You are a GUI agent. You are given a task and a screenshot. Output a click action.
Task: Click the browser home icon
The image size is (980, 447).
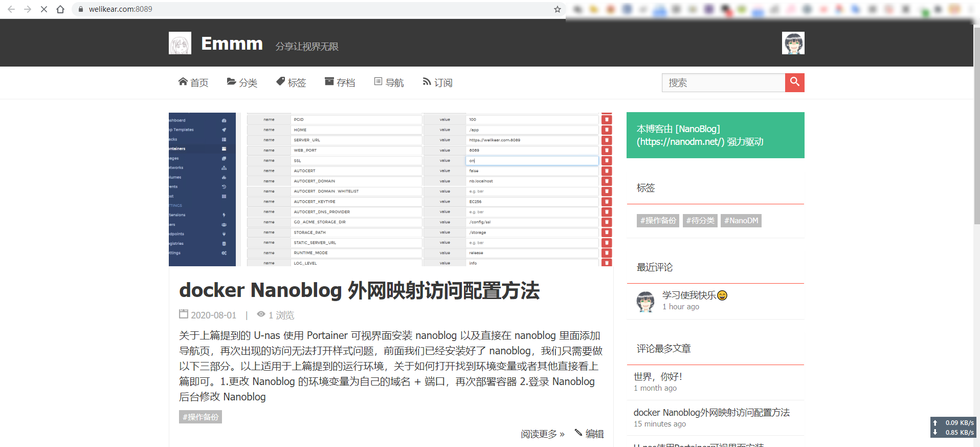tap(60, 9)
